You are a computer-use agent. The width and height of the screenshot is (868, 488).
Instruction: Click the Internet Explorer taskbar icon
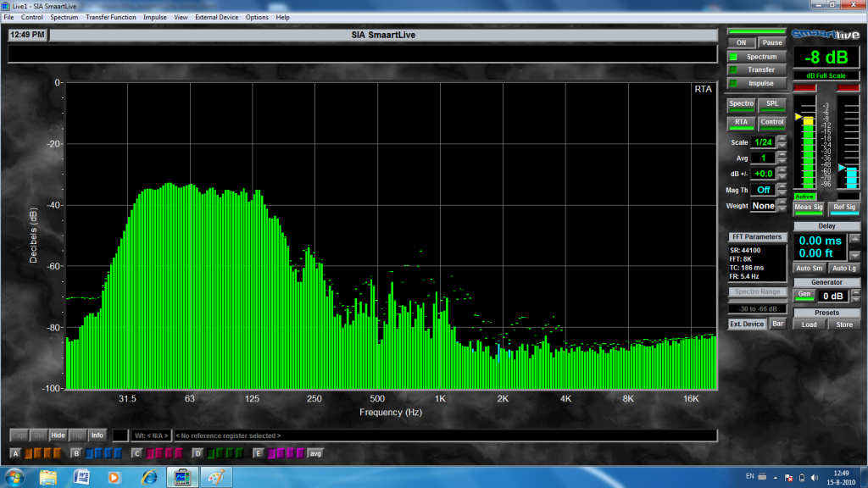[x=149, y=477]
